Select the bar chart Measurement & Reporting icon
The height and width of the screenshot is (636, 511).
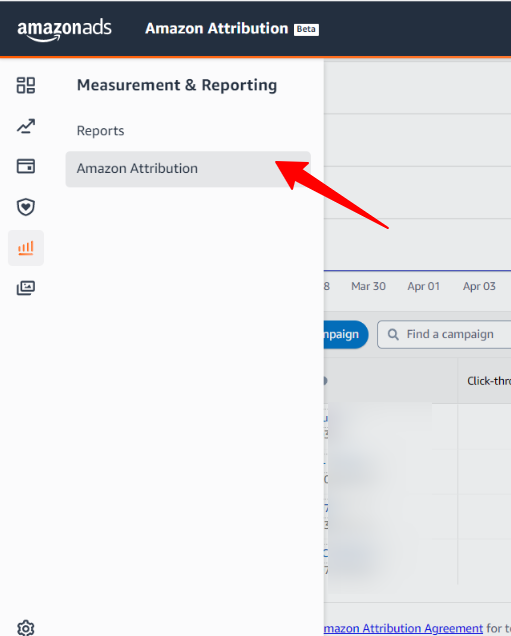pos(26,248)
